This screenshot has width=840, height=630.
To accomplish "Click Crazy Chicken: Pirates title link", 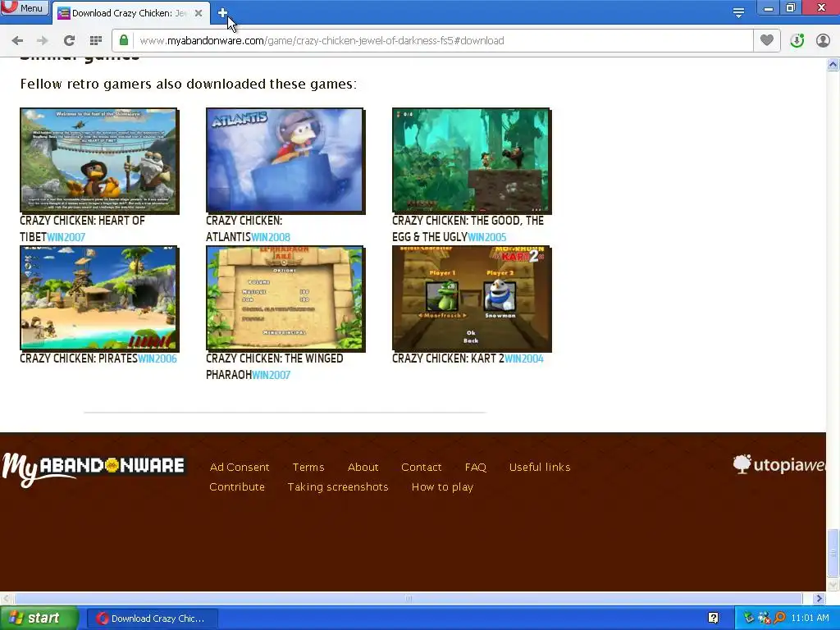I will (79, 359).
